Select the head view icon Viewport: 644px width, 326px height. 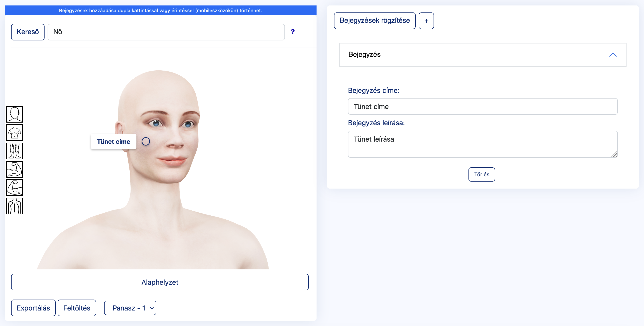point(14,114)
